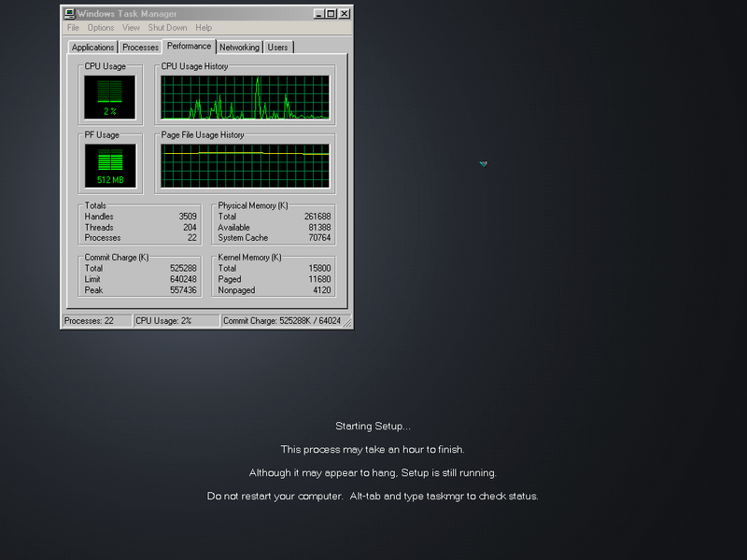Select the Networking tab
Image resolution: width=747 pixels, height=560 pixels.
pyautogui.click(x=239, y=48)
